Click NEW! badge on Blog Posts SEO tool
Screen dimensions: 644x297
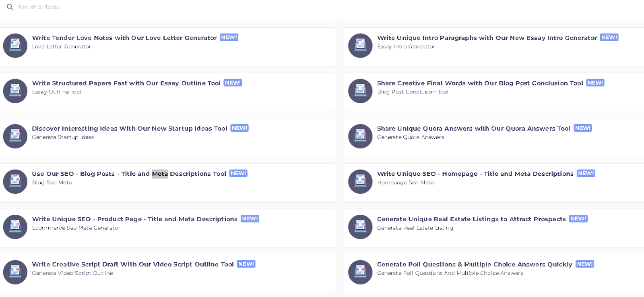238,173
